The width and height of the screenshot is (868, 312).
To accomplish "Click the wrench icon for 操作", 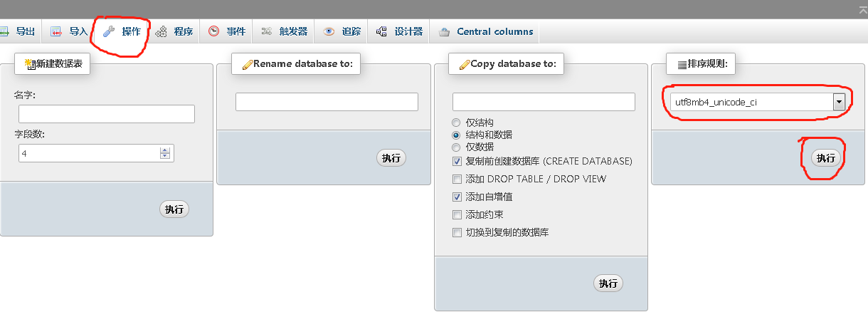I will [x=109, y=31].
